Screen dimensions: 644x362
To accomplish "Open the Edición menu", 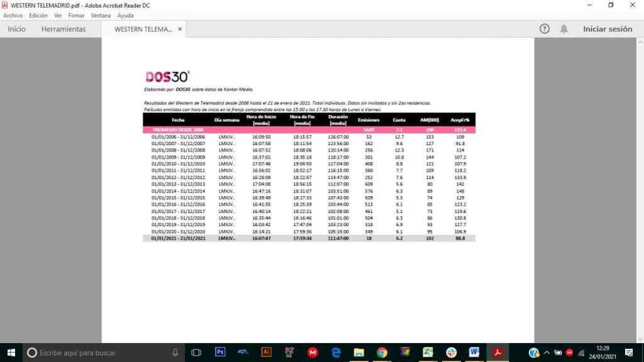I will coord(38,16).
